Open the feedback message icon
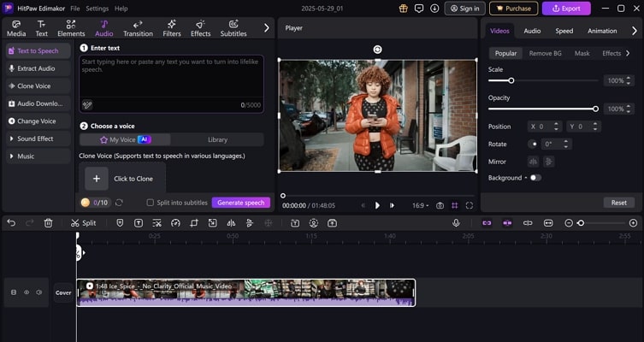The image size is (644, 342). pos(419,9)
